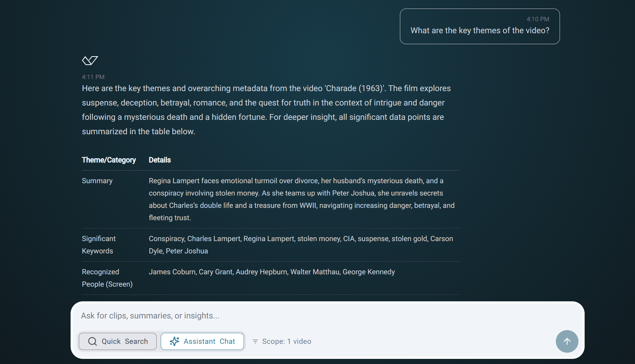Click the 4:10 PM timestamp
This screenshot has width=635, height=364.
(538, 19)
